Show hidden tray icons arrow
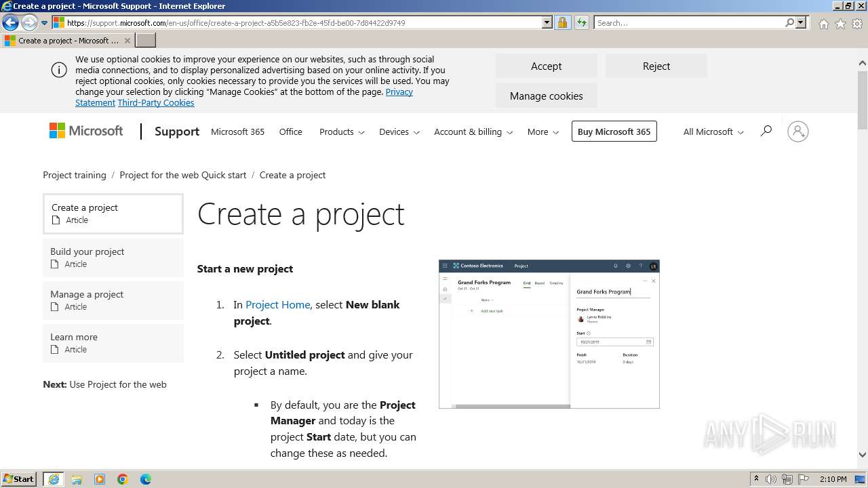This screenshot has height=488, width=868. point(756,479)
